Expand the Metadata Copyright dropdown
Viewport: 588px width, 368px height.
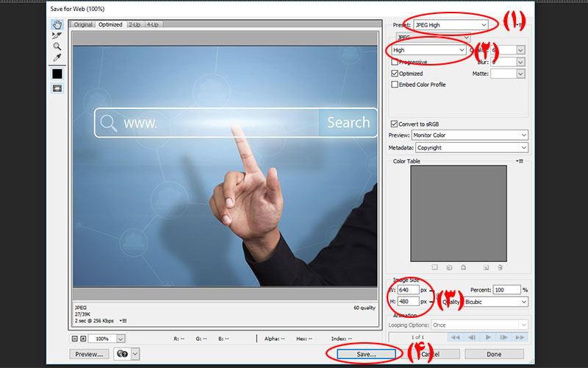472,148
